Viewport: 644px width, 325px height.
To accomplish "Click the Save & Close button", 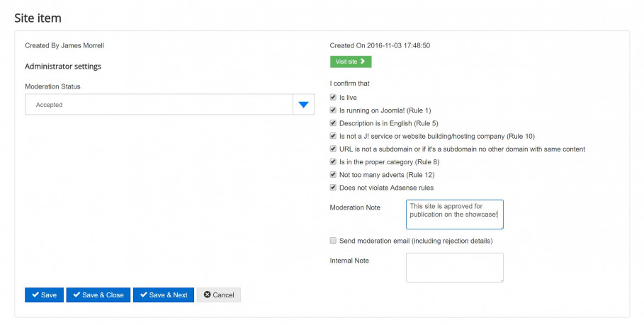I will 98,295.
